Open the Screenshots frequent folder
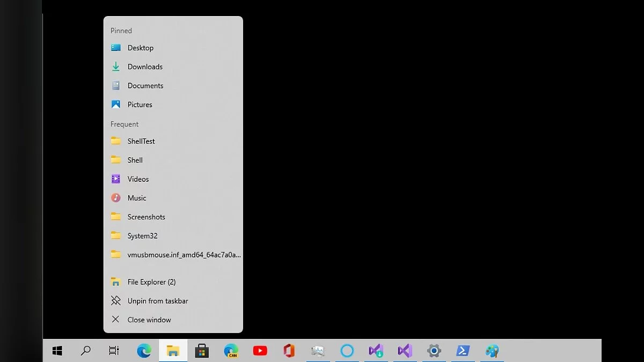Image resolution: width=644 pixels, height=362 pixels. coord(173,217)
